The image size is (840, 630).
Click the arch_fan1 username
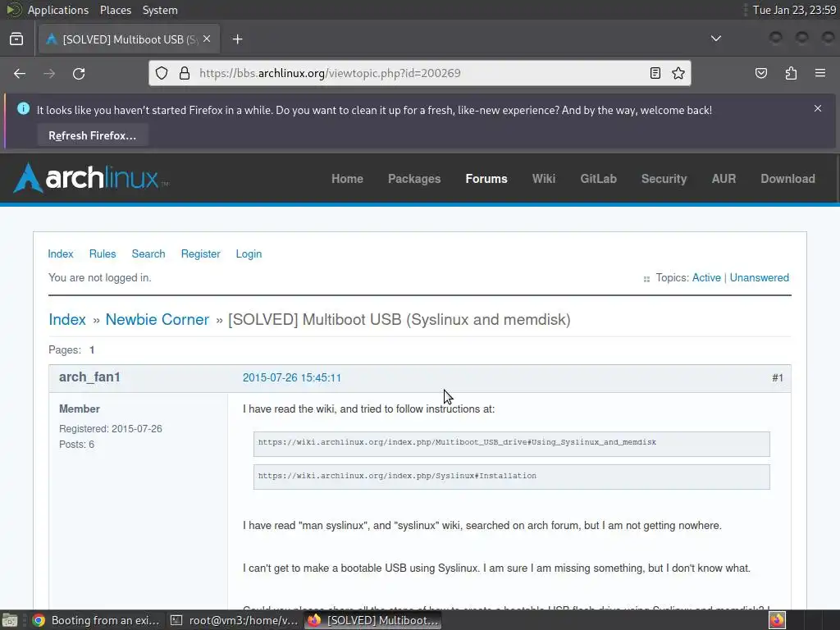[x=89, y=377]
